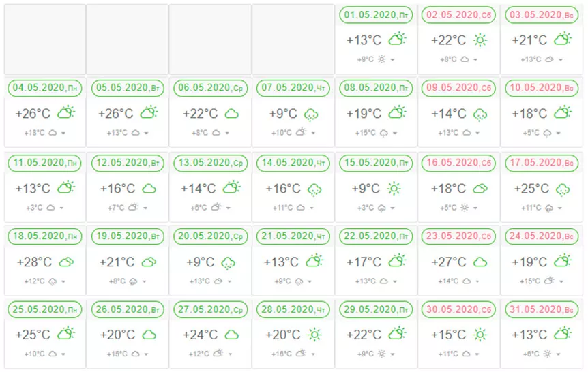588x372 pixels.
Task: Select the 14.05.2020 date label
Action: 293,163
